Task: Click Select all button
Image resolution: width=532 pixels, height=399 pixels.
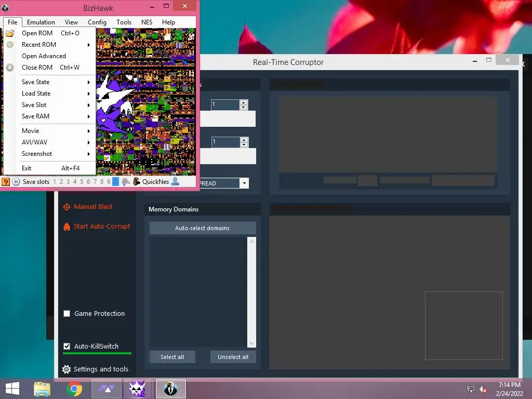Action: point(172,357)
